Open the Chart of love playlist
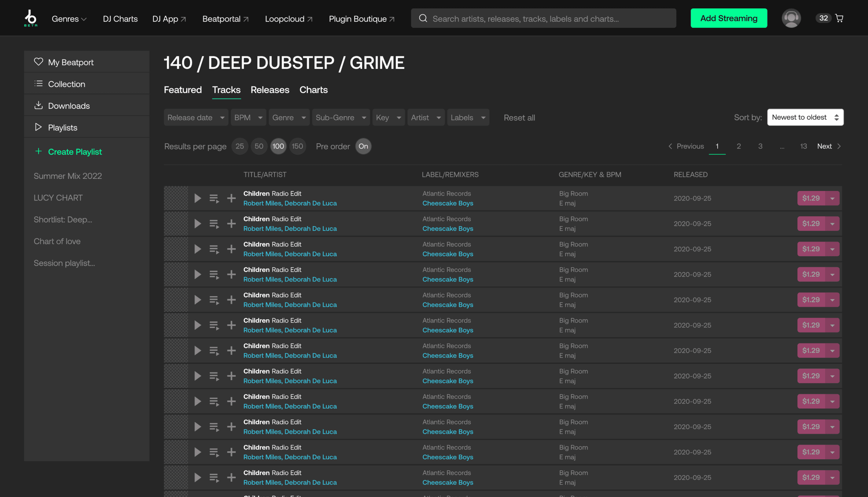Viewport: 868px width, 497px height. (x=57, y=241)
